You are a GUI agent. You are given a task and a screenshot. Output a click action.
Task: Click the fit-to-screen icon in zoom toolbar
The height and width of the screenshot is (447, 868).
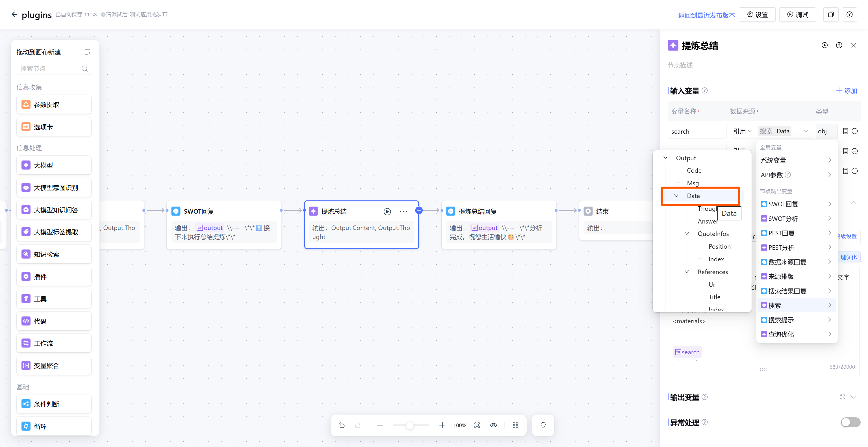click(477, 425)
